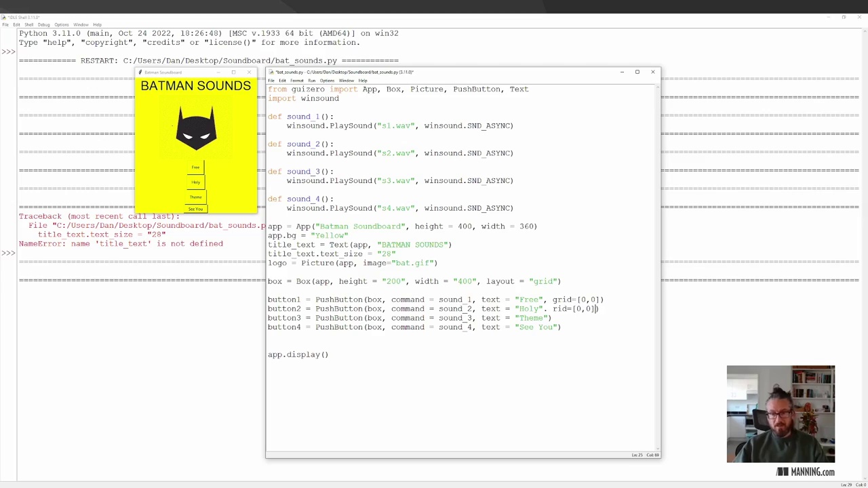Click the 'def sound_1():' line in editor
The image size is (868, 488).
tap(300, 117)
